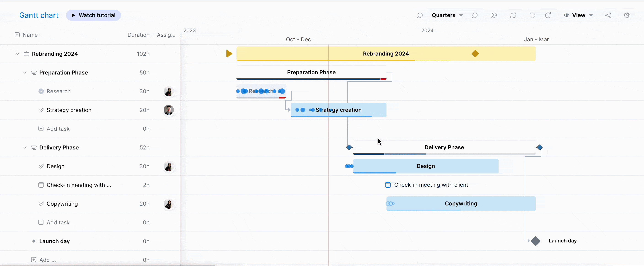Click the Watch tutorial button
644x266 pixels.
(x=93, y=15)
